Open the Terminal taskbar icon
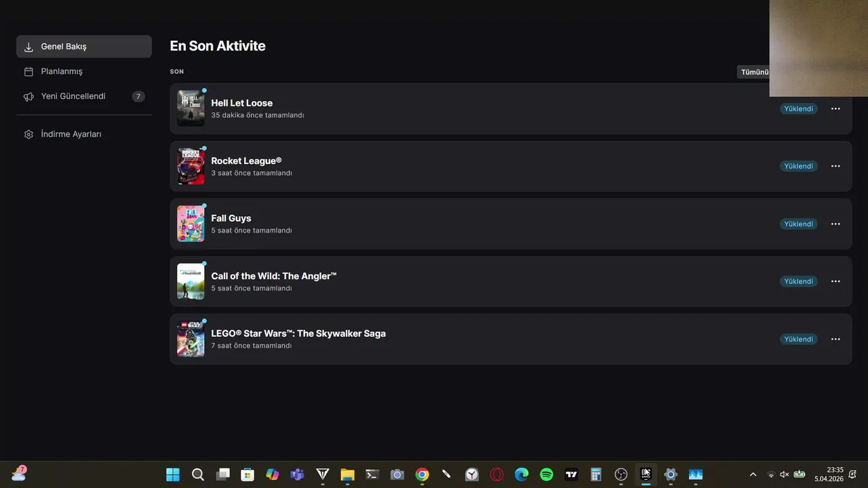This screenshot has width=868, height=488. pyautogui.click(x=372, y=474)
